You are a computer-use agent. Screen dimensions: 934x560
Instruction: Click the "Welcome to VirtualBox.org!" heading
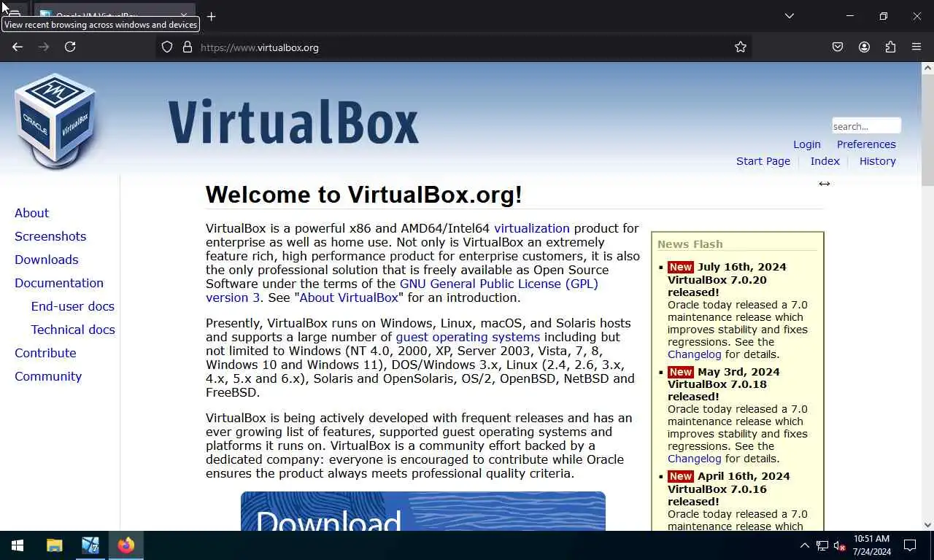pos(364,195)
